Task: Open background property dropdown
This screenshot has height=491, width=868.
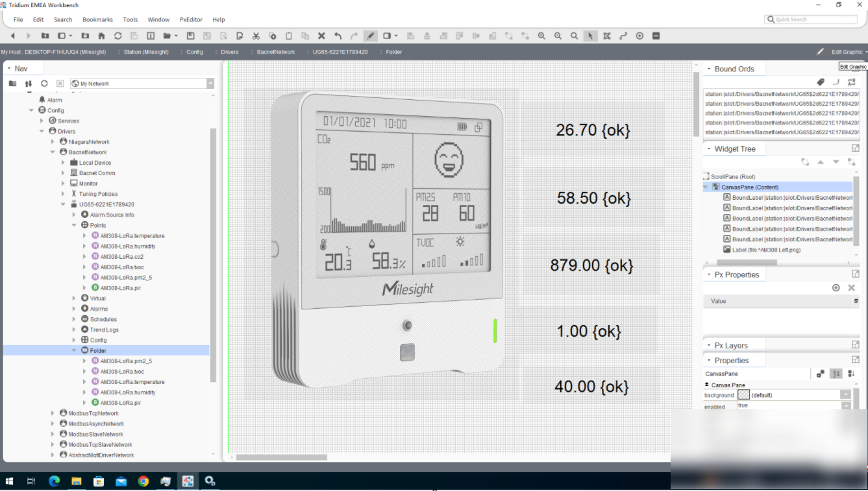Action: (x=845, y=394)
